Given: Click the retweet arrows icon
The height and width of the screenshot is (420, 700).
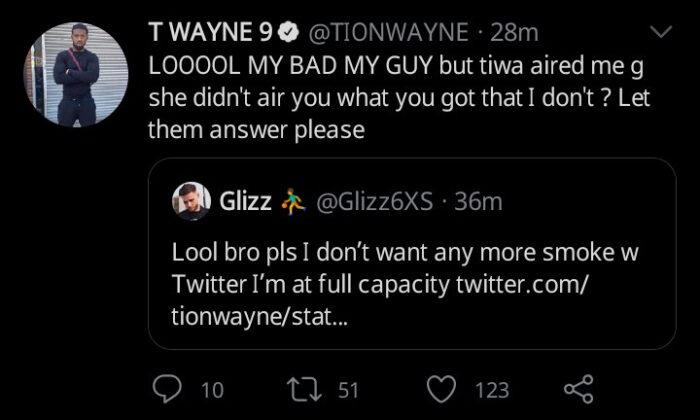Looking at the screenshot, I should [x=309, y=388].
